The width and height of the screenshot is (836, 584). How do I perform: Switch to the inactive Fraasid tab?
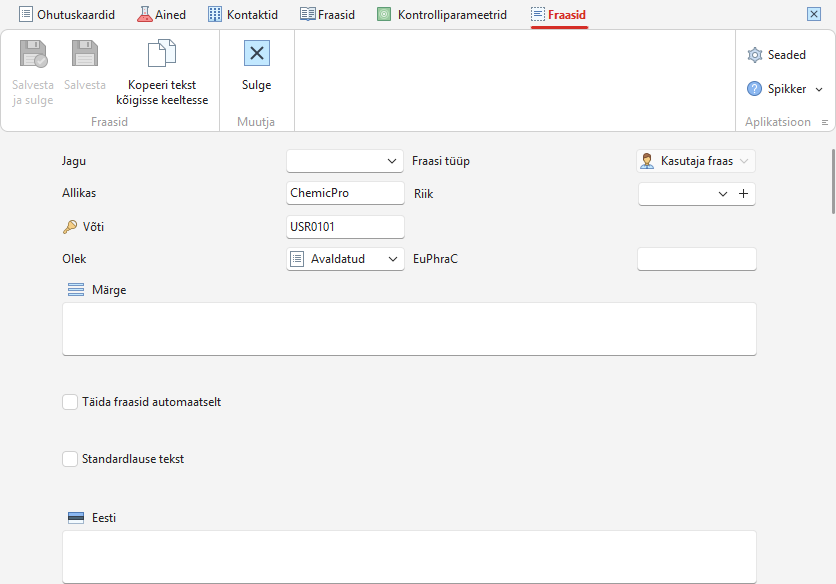327,14
